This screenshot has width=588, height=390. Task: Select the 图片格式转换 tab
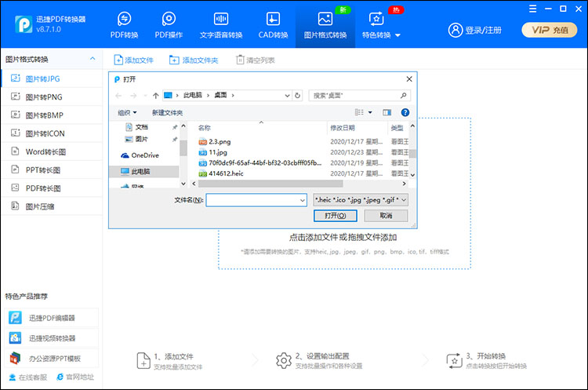(x=325, y=25)
